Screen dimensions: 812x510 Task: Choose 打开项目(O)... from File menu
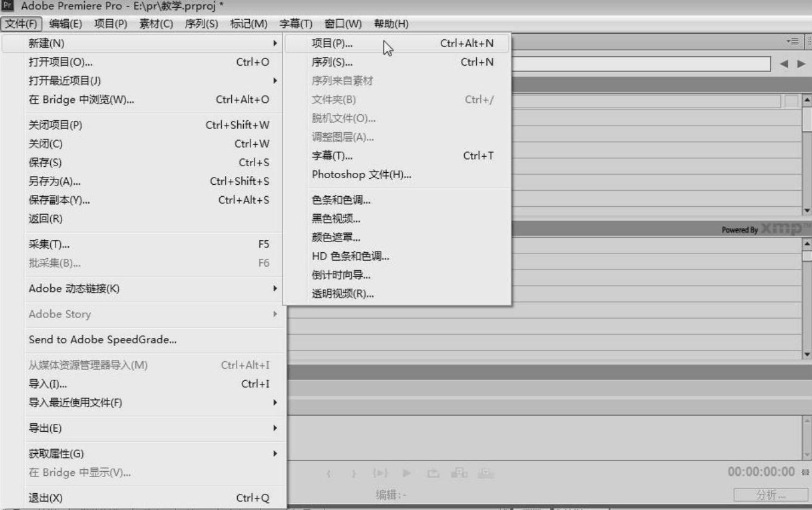click(143, 62)
